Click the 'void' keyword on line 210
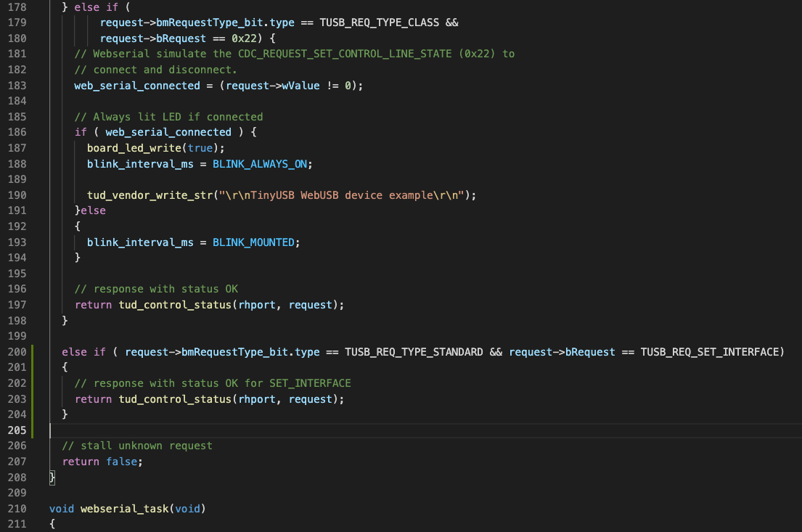802x532 pixels. (61, 508)
